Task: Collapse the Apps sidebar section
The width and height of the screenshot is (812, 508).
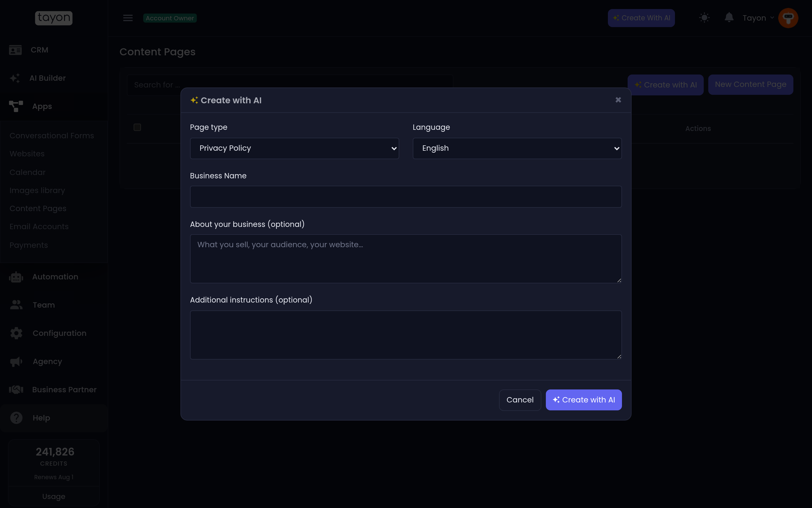Action: [54, 106]
